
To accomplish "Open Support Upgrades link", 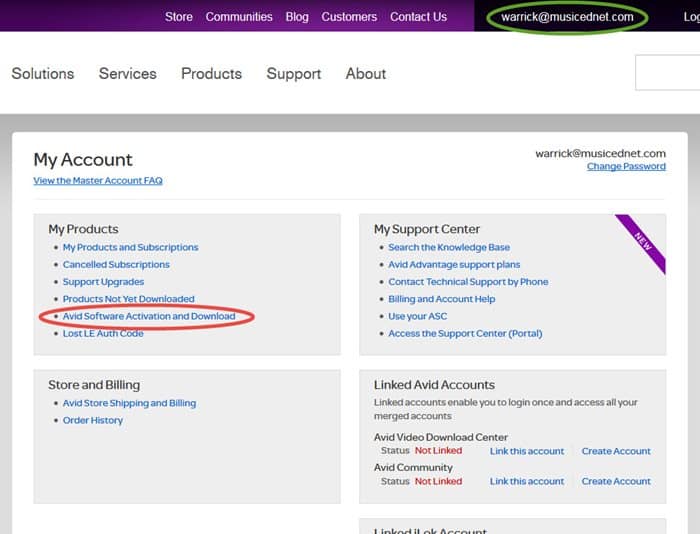I will [x=103, y=282].
